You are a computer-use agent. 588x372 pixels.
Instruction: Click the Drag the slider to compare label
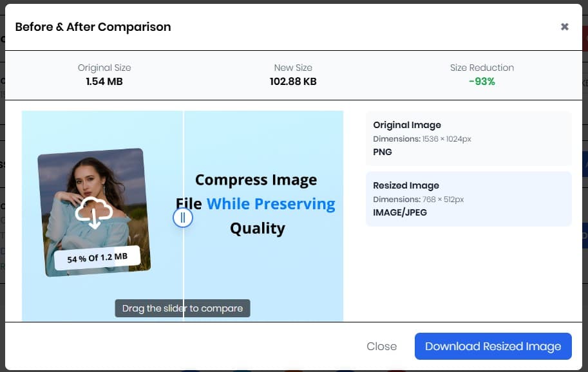(183, 308)
